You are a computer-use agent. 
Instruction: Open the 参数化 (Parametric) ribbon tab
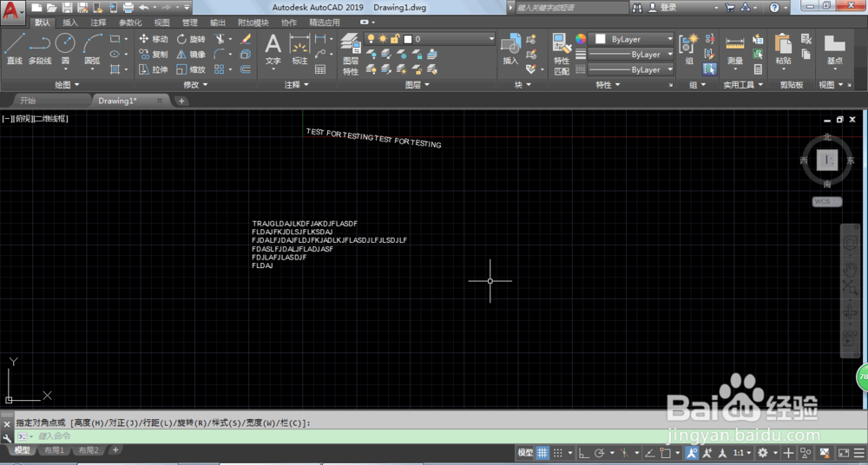[130, 23]
